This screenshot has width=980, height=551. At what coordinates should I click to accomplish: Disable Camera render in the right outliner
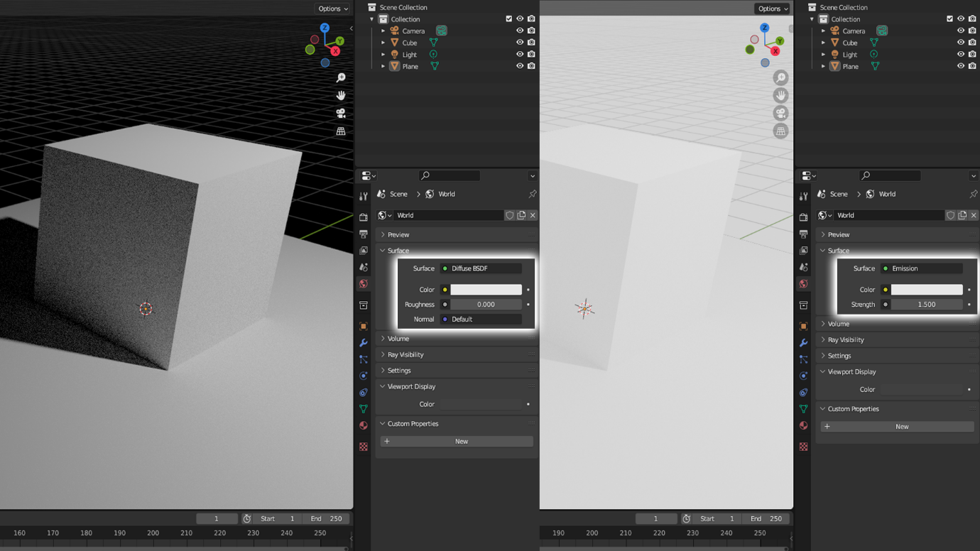click(x=972, y=31)
